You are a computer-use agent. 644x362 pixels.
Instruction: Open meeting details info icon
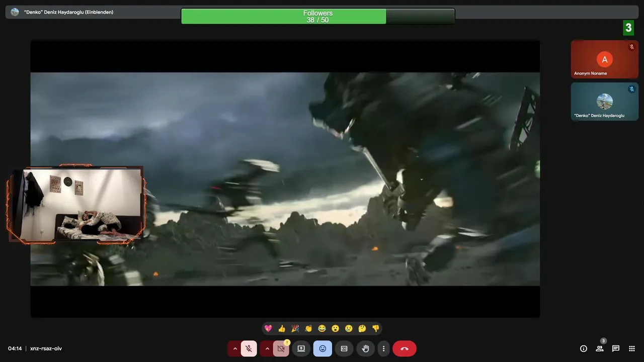(x=584, y=348)
